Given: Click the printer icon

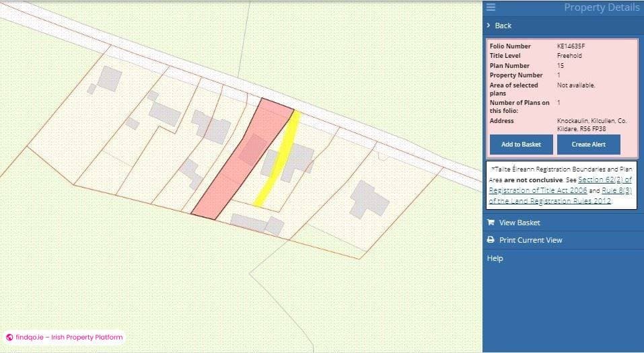Looking at the screenshot, I should click(x=491, y=240).
